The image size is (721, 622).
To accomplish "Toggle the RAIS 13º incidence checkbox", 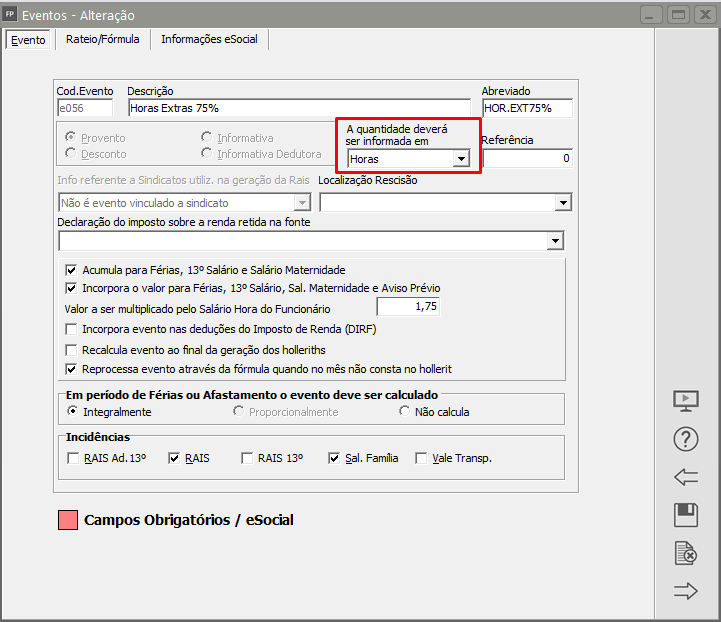I will coord(247,459).
